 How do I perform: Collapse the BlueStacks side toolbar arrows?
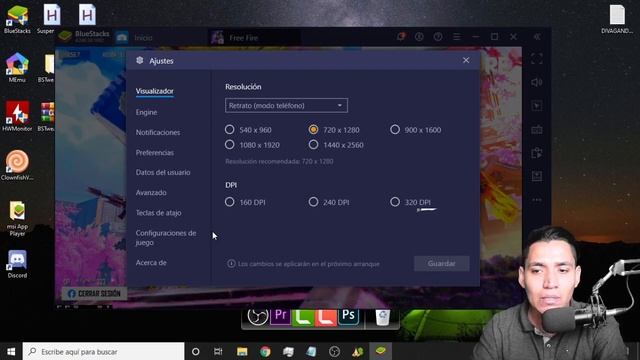click(537, 37)
